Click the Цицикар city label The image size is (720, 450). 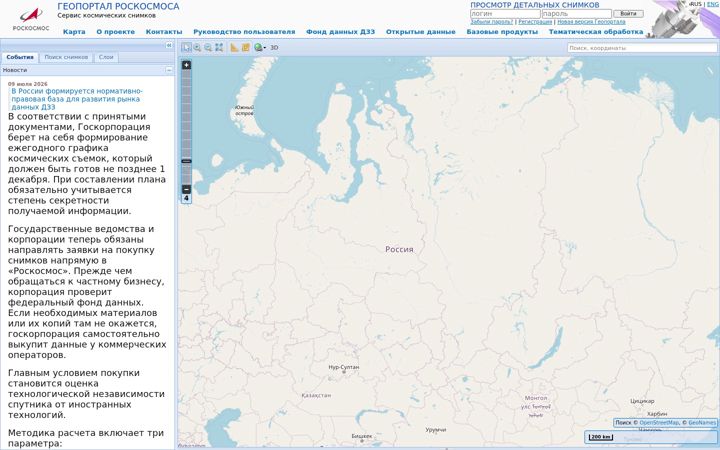pos(642,401)
